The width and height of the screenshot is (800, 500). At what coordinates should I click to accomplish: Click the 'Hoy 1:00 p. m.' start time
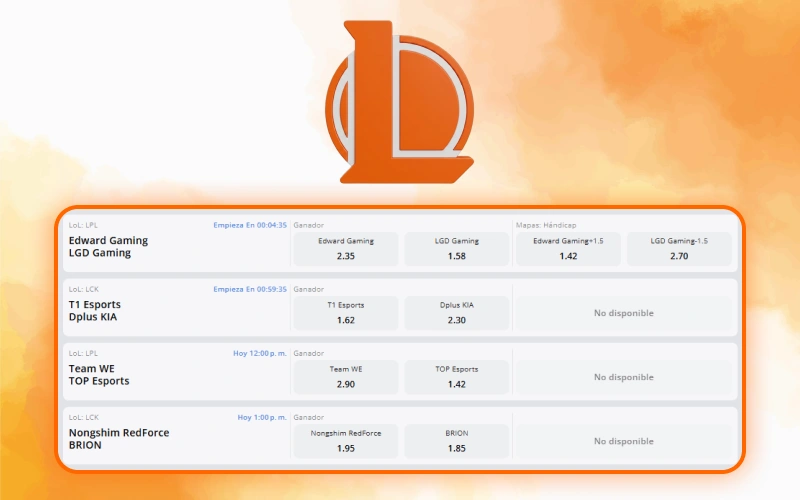(262, 417)
